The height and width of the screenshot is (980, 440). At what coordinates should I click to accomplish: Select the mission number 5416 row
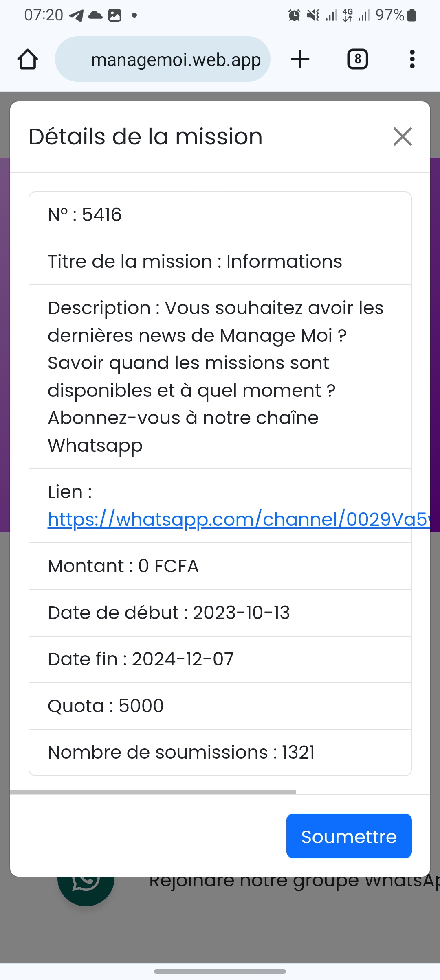click(x=220, y=215)
